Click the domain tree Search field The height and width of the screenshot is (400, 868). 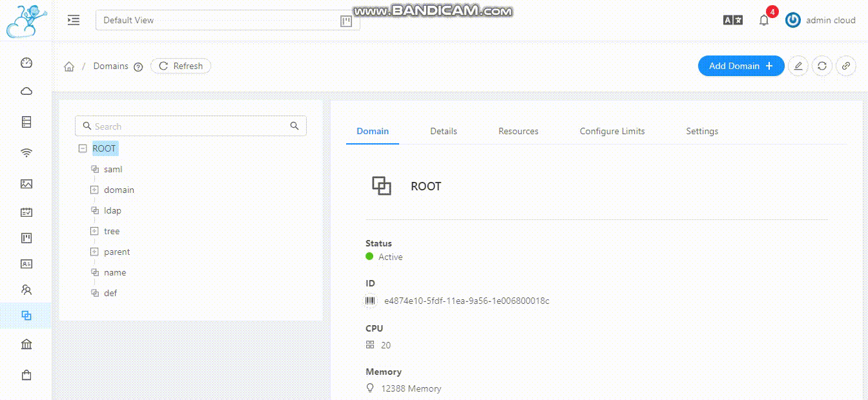191,126
